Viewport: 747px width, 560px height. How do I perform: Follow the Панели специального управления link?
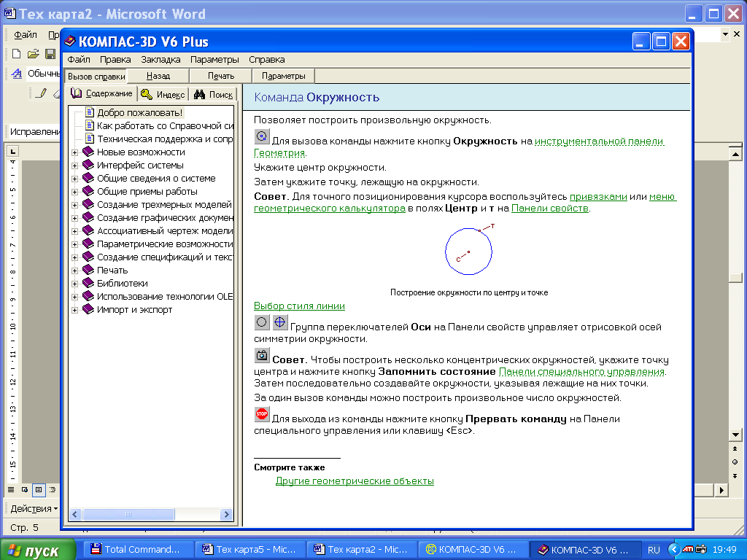(581, 371)
